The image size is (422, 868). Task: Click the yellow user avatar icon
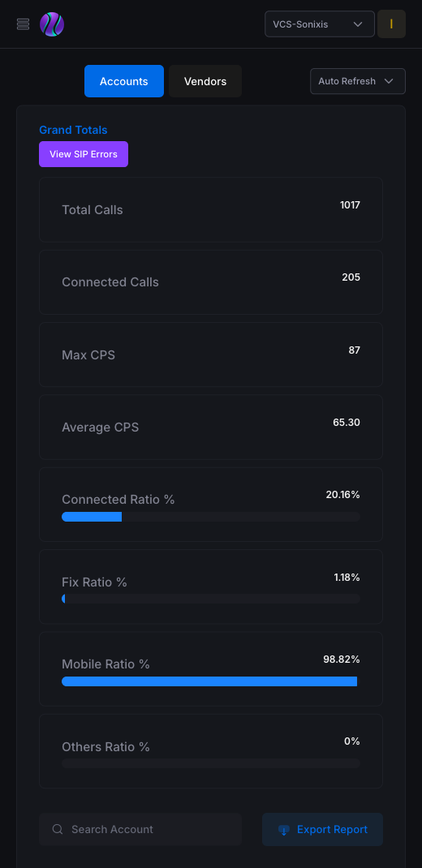point(391,24)
